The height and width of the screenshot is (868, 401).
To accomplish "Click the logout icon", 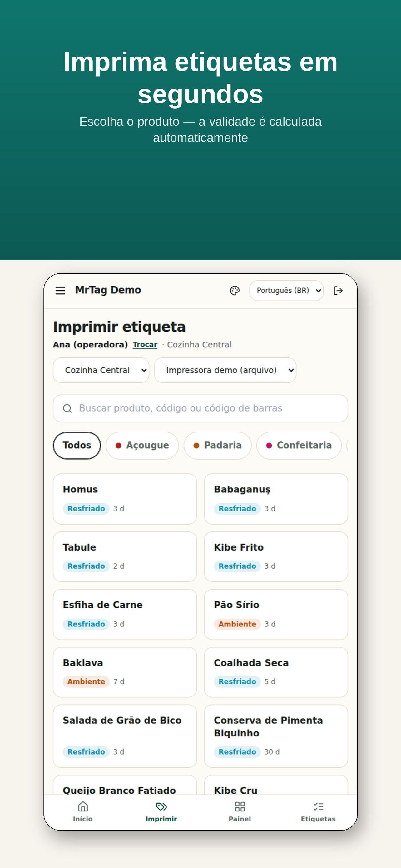I will tap(338, 291).
